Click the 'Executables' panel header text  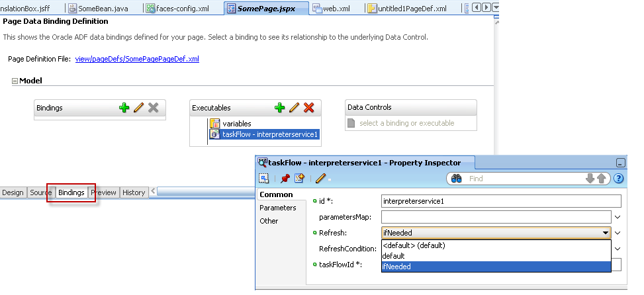click(211, 108)
